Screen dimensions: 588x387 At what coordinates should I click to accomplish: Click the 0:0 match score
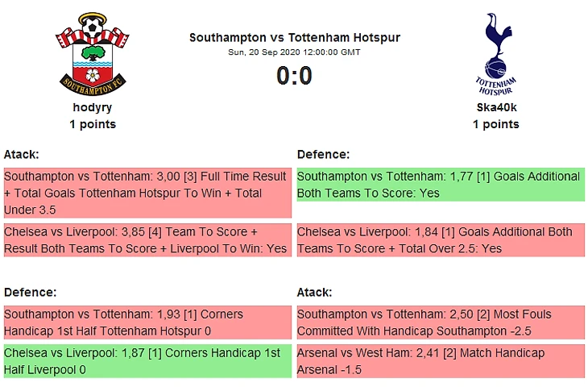click(294, 76)
